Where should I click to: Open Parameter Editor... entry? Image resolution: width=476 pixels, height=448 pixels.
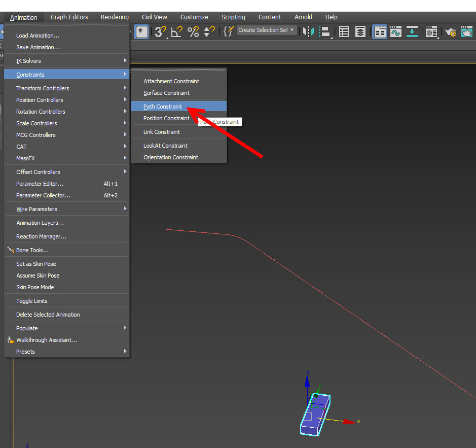pyautogui.click(x=67, y=184)
